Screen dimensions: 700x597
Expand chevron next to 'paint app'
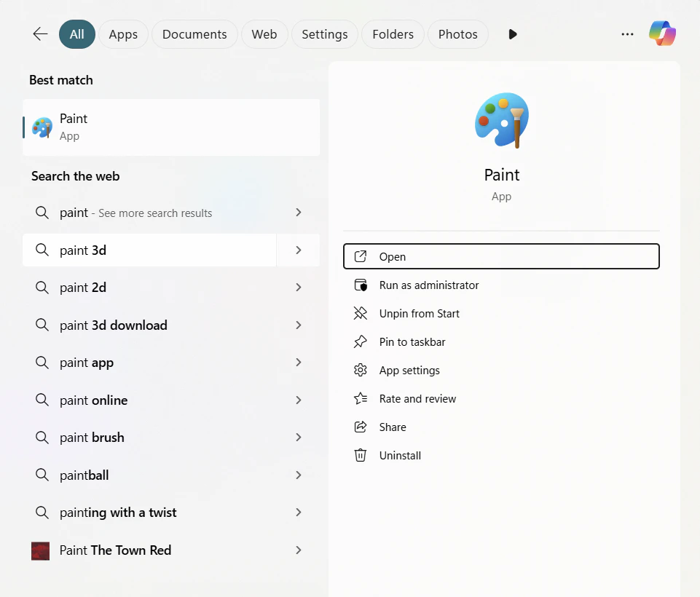[x=299, y=363]
